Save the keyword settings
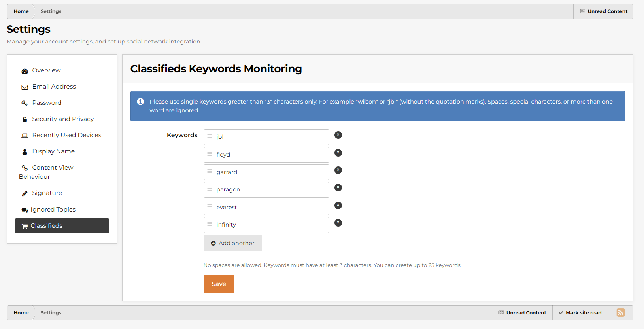Screen dimensions: 644x329 [219, 284]
